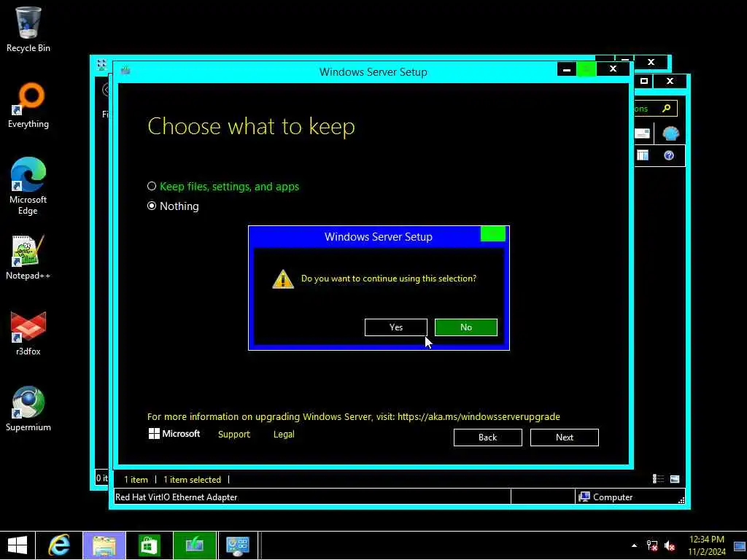The height and width of the screenshot is (560, 747).
Task: Go Back in Windows Server Setup
Action: click(x=488, y=437)
